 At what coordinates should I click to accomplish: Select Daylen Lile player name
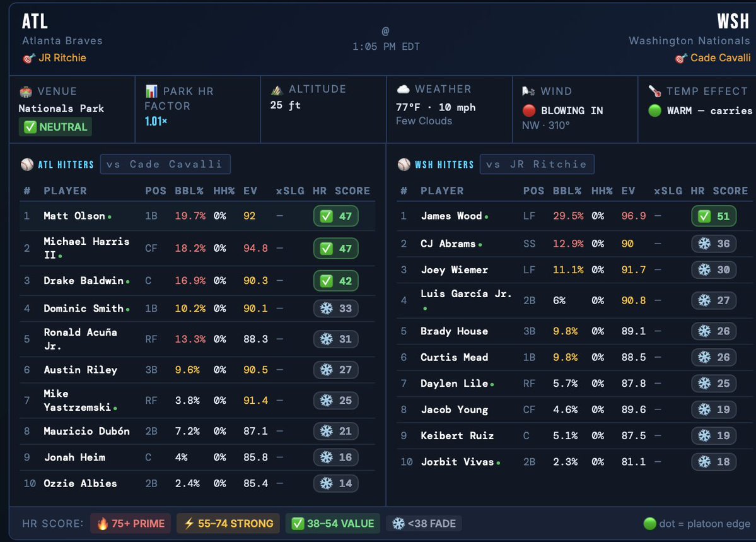tap(454, 383)
